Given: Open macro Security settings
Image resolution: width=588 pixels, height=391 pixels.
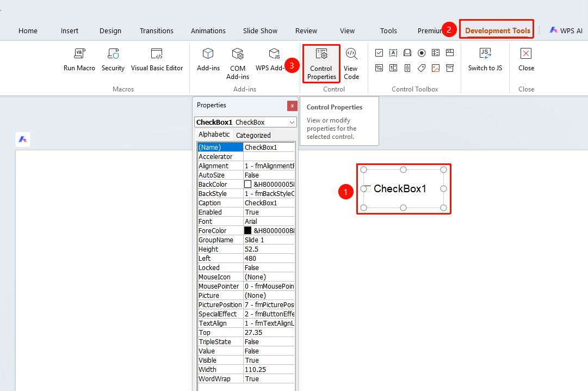Looking at the screenshot, I should [113, 60].
